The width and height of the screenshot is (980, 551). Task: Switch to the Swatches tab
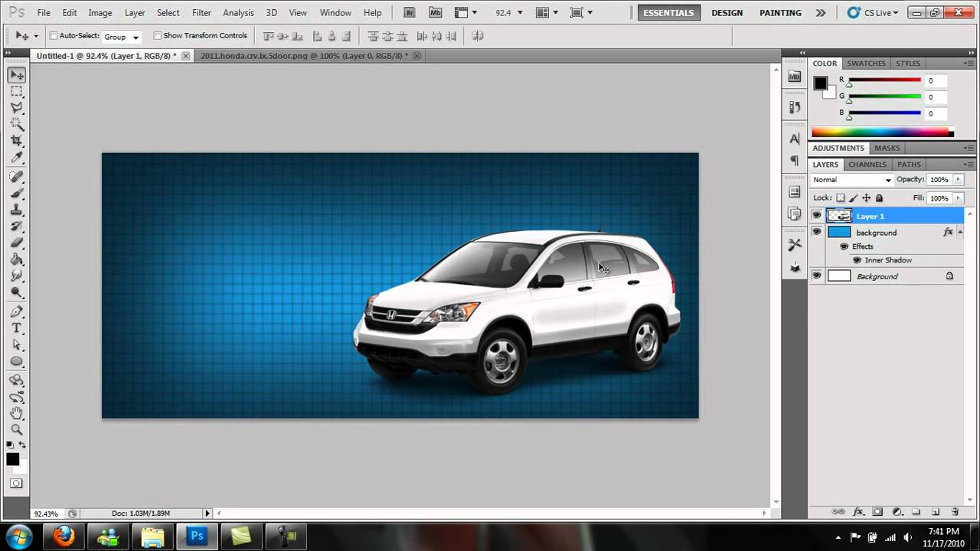pyautogui.click(x=866, y=64)
